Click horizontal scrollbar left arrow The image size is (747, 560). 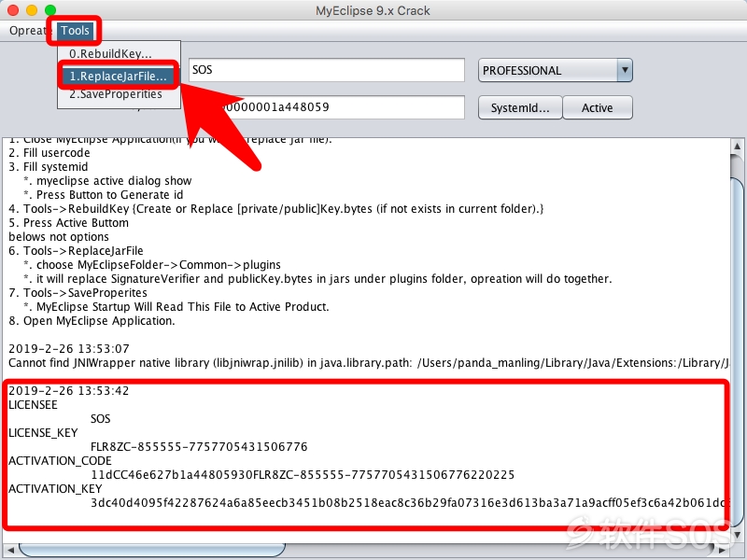pyautogui.click(x=10, y=551)
